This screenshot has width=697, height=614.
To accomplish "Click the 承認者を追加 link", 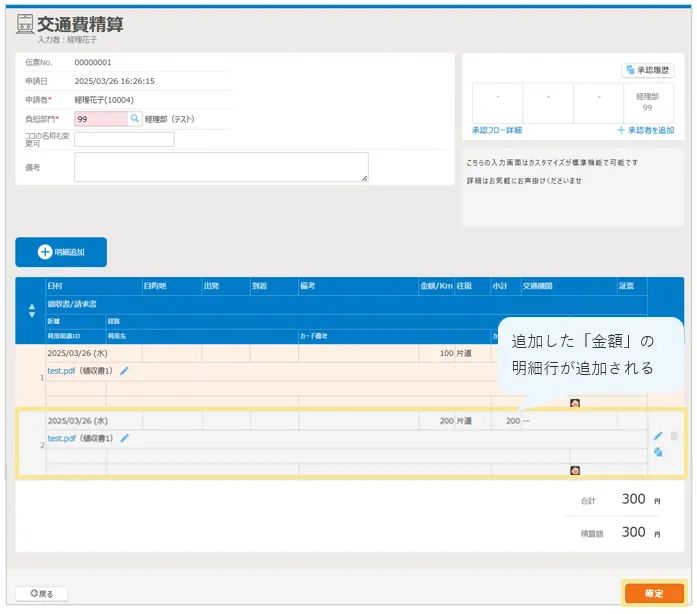I will pos(645,131).
